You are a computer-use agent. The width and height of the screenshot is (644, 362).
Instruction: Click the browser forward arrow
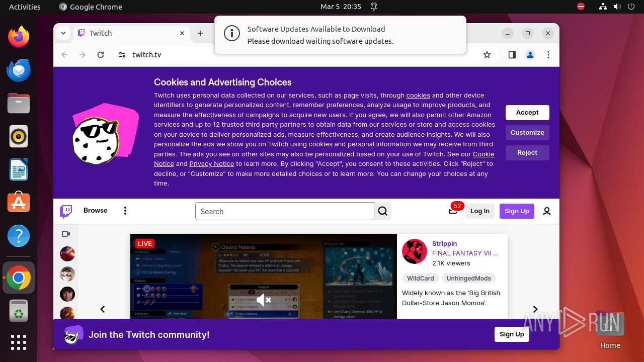tap(83, 55)
